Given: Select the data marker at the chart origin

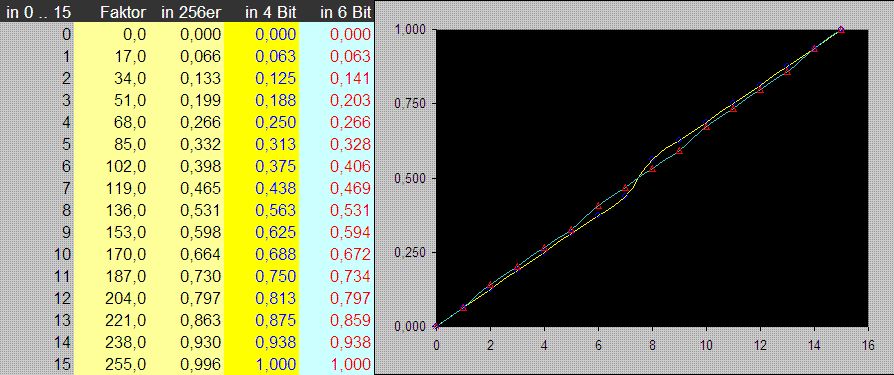Looking at the screenshot, I should coord(436,327).
